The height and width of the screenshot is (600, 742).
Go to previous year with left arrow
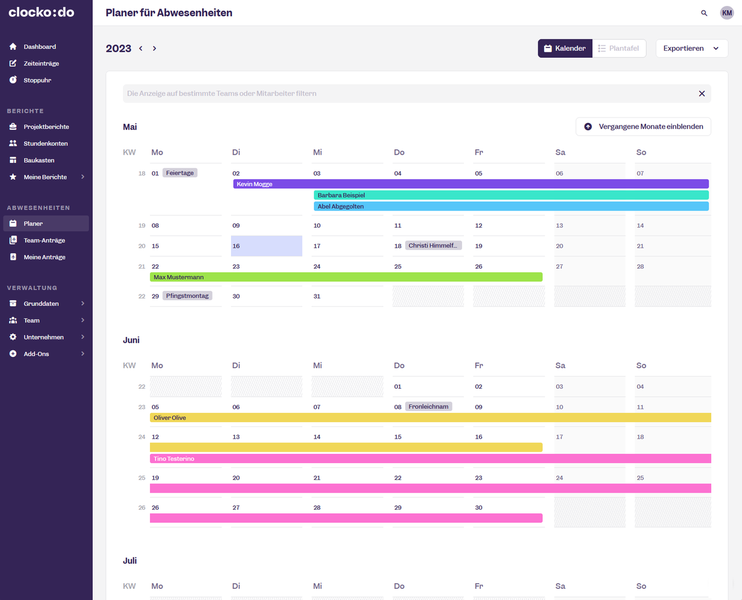coord(141,48)
